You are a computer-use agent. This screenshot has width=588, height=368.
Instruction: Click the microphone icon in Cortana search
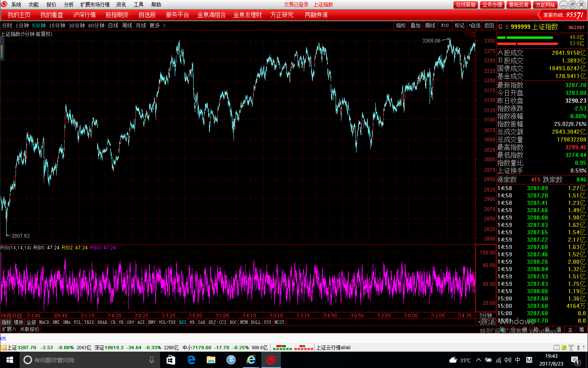click(152, 360)
